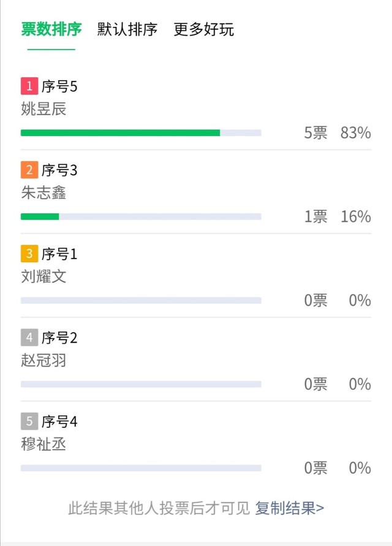Select candidate 朱志鑫
The width and height of the screenshot is (392, 546).
click(43, 193)
